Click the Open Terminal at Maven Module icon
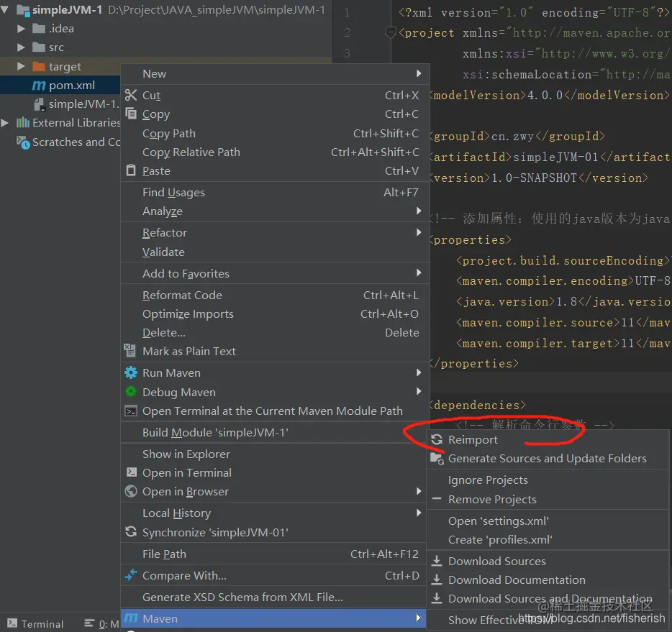This screenshot has width=672, height=632. pos(131,411)
